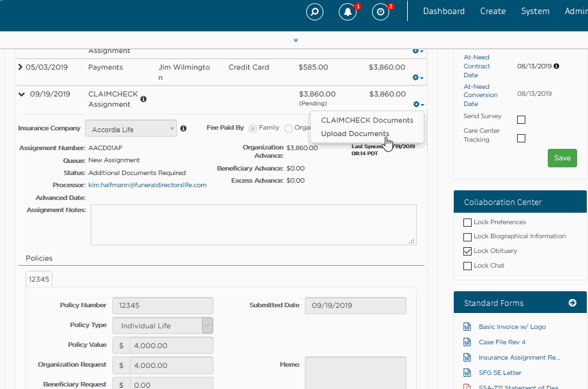Click the Word icon beside Basic Invoice w/ Logo

[x=467, y=326]
